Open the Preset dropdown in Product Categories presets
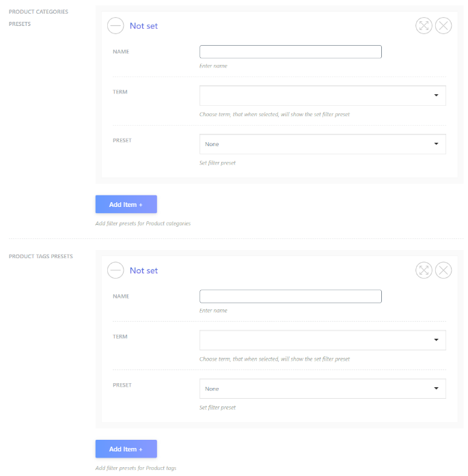Screen dimensions: 468x476 pyautogui.click(x=322, y=144)
